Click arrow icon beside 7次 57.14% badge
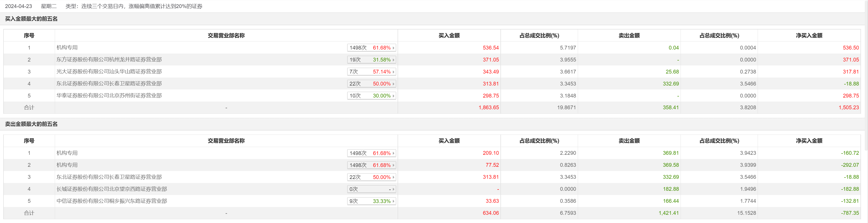 [393, 72]
